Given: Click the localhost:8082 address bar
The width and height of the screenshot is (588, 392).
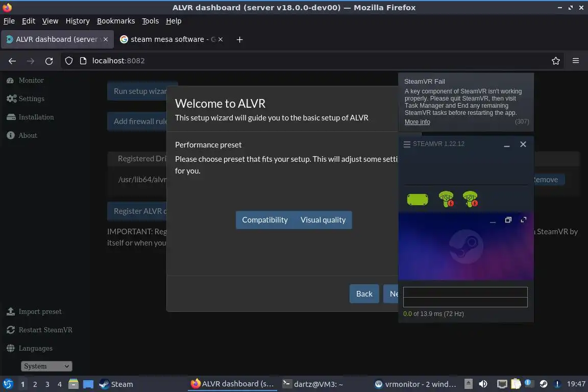Looking at the screenshot, I should [x=311, y=61].
